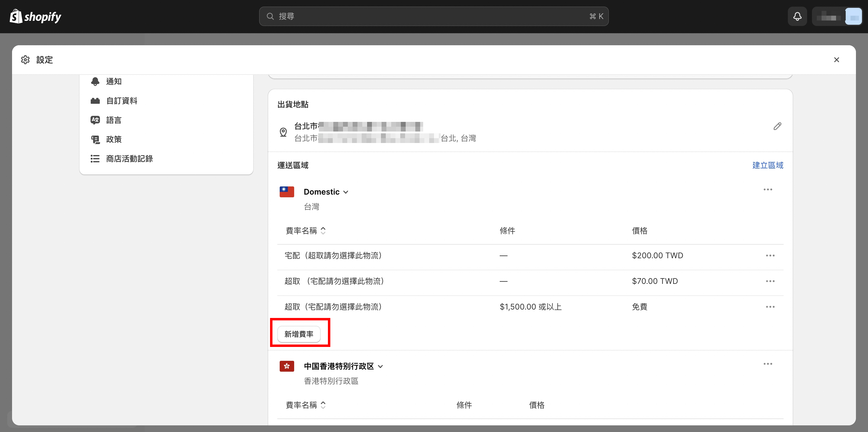Open three-dot menu for $70.00 TWD rate
Image resolution: width=868 pixels, height=432 pixels.
pos(770,281)
